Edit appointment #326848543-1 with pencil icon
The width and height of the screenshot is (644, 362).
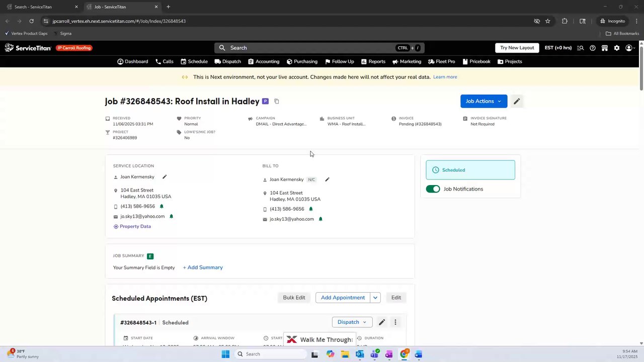coord(382,322)
